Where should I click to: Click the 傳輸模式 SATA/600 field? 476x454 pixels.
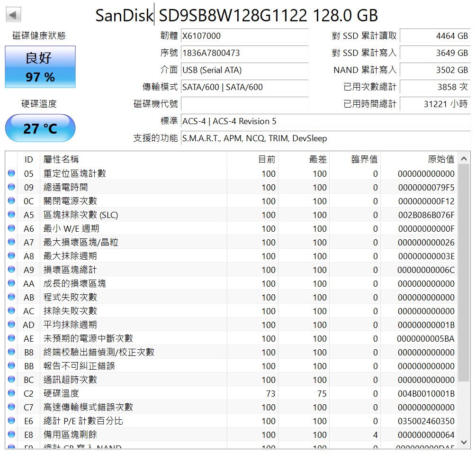tap(244, 87)
